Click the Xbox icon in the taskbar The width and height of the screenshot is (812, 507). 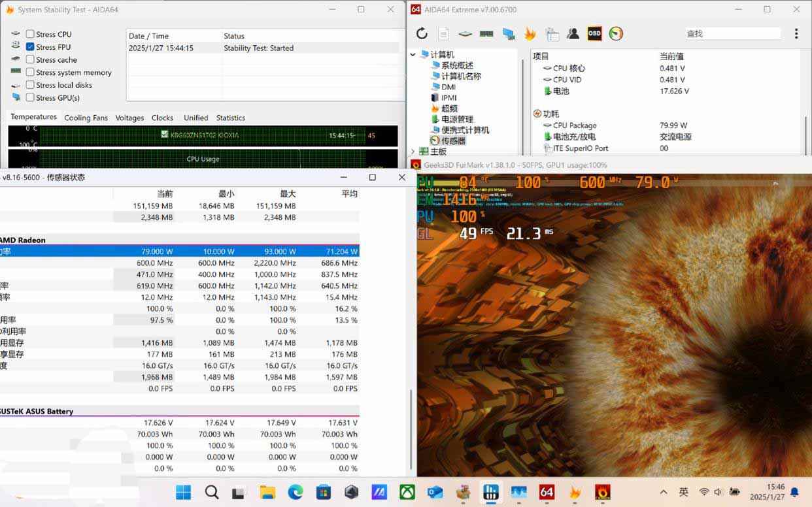click(407, 493)
